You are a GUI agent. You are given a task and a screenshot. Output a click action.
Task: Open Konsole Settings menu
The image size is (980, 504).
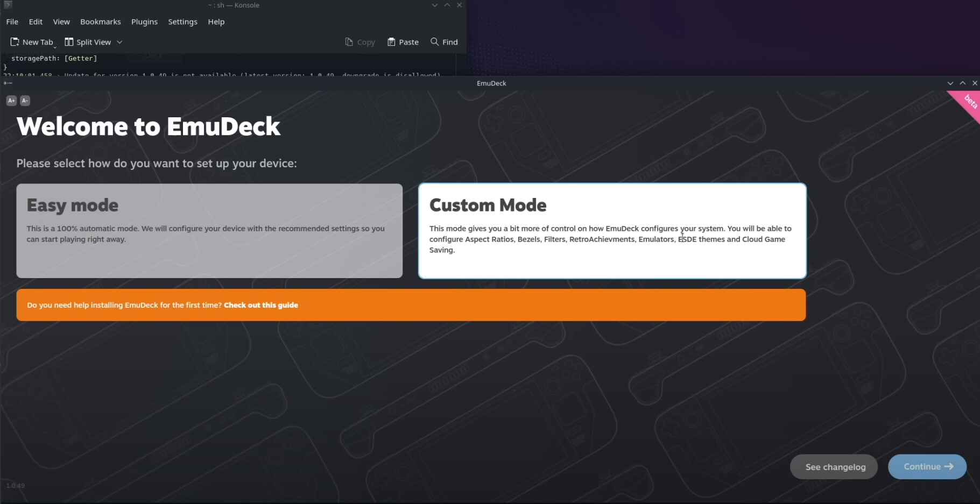tap(182, 22)
